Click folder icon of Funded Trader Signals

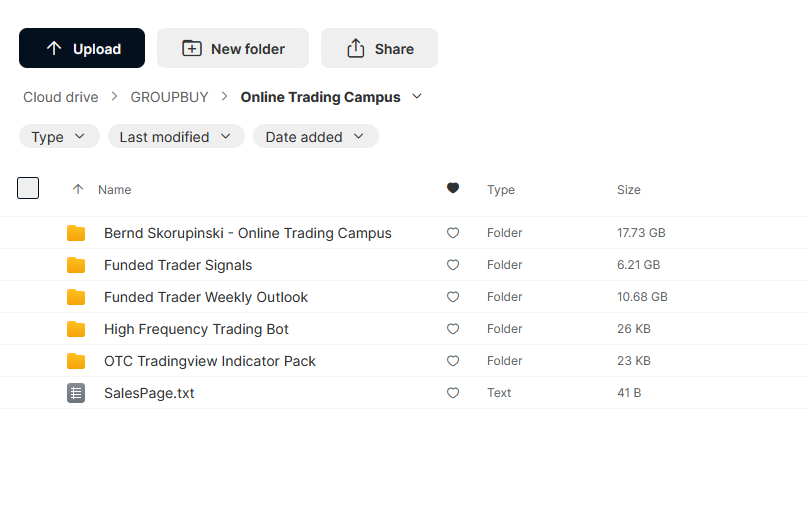[x=76, y=265]
